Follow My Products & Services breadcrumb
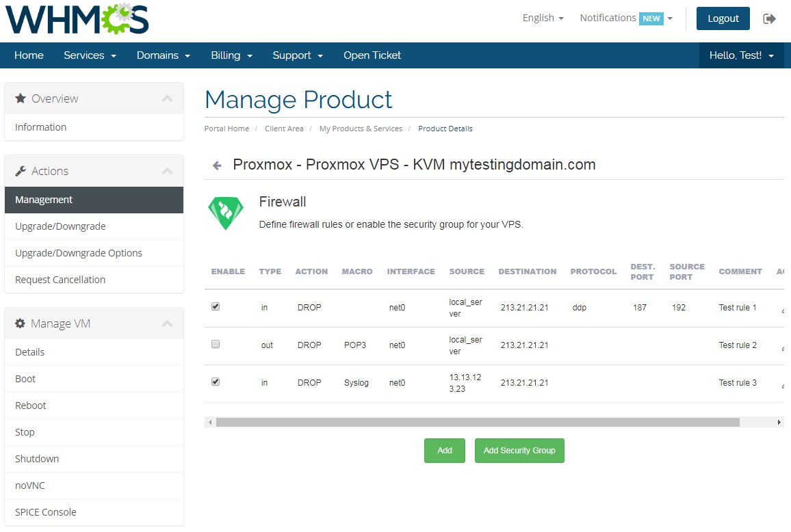 [361, 129]
